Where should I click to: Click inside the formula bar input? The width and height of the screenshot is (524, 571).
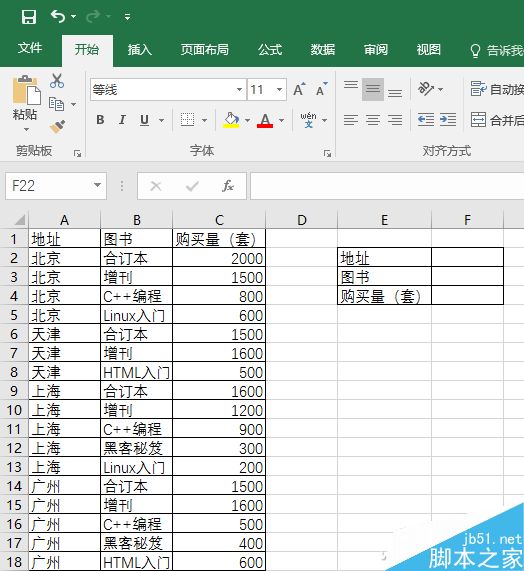pos(387,186)
